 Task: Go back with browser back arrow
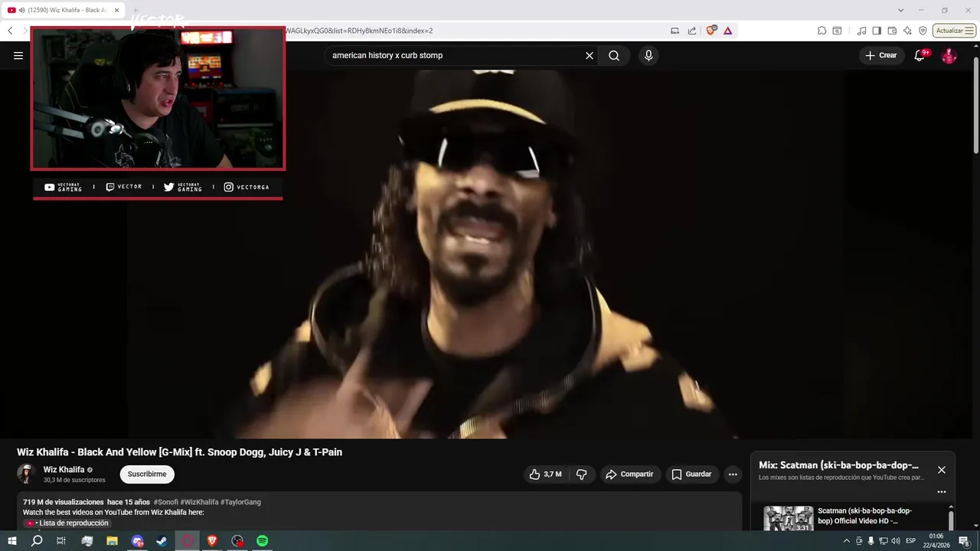click(10, 31)
